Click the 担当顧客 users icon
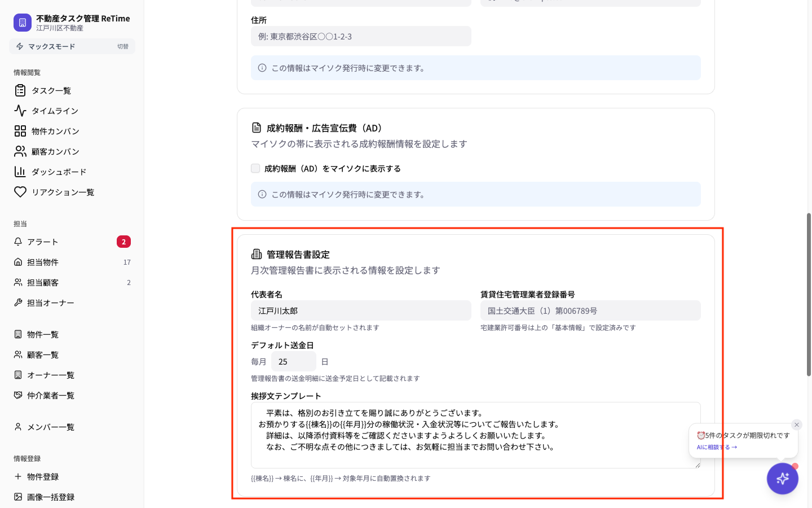The image size is (812, 508). point(18,282)
